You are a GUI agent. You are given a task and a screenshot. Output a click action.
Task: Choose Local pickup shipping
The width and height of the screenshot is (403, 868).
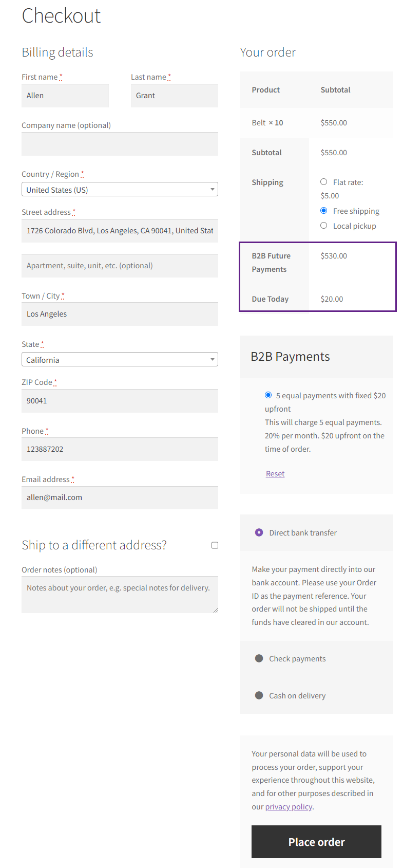tap(323, 226)
